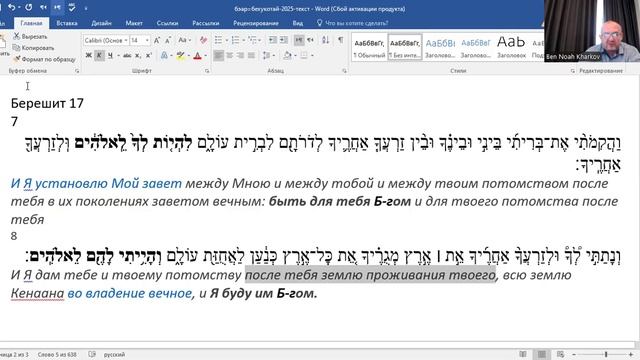This screenshot has height=360, width=640.
Task: Apply yellow text highlight color
Action: [180, 55]
